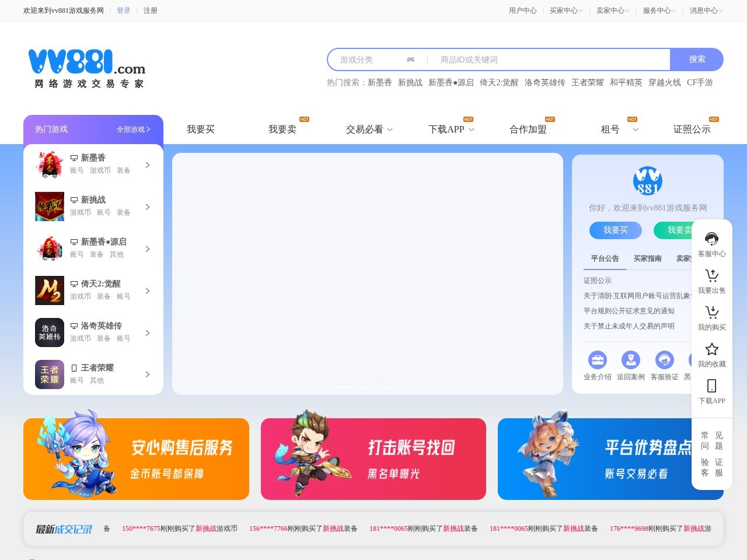Open the 买家中心 dropdown

pyautogui.click(x=566, y=10)
